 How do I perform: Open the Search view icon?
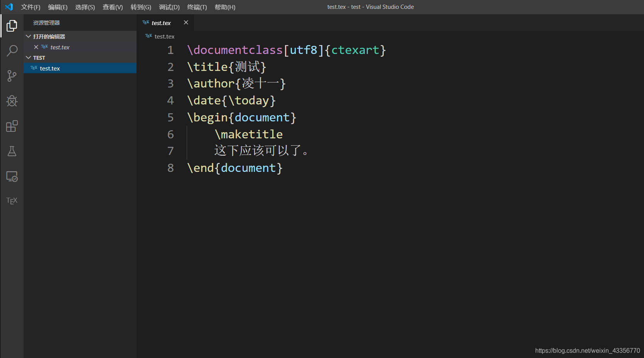12,51
